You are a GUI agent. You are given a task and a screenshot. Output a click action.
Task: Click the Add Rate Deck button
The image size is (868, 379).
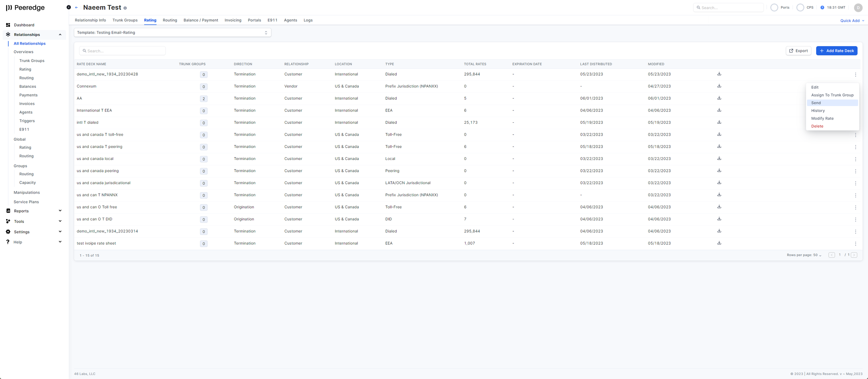(x=836, y=51)
